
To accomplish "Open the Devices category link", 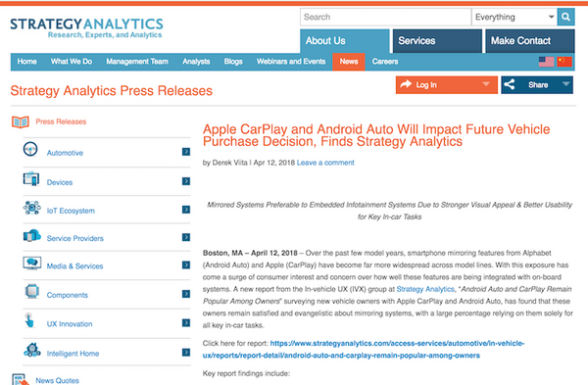I will [60, 182].
